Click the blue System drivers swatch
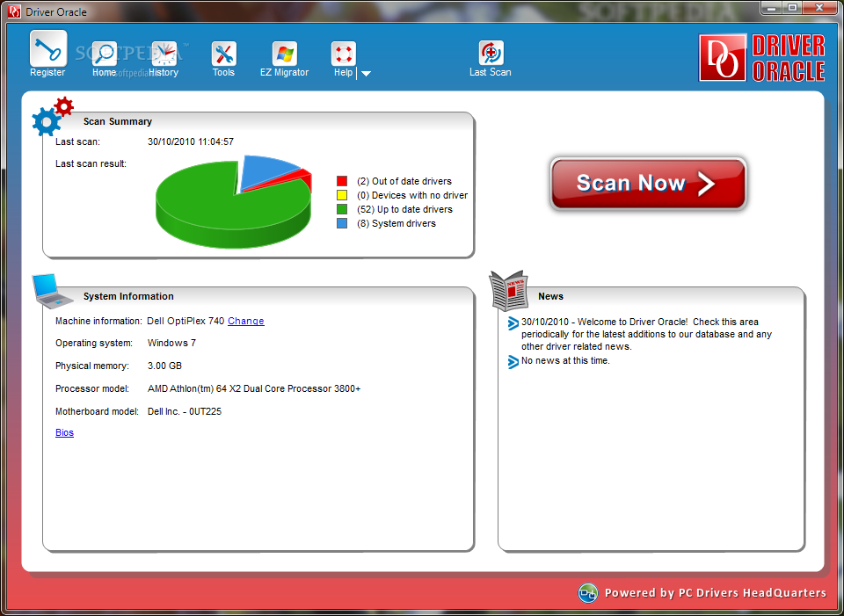 tap(342, 223)
